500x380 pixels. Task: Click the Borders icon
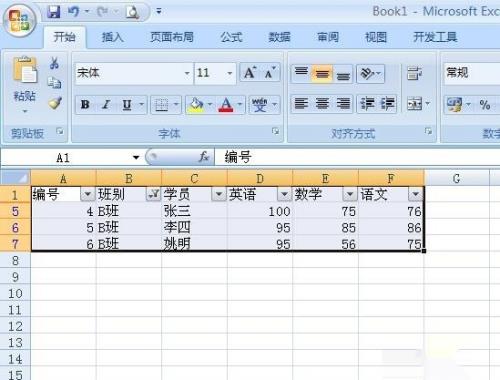pos(162,105)
